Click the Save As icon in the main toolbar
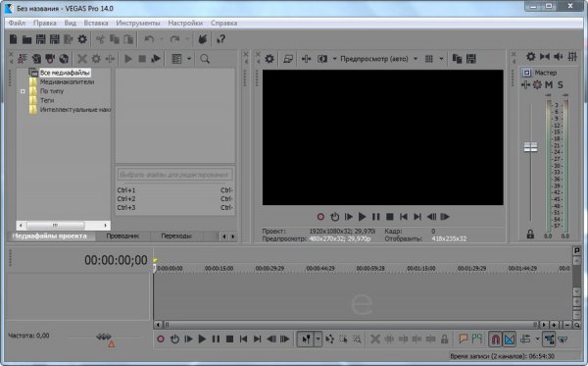Viewport: 588px width, 366px height. pyautogui.click(x=55, y=39)
